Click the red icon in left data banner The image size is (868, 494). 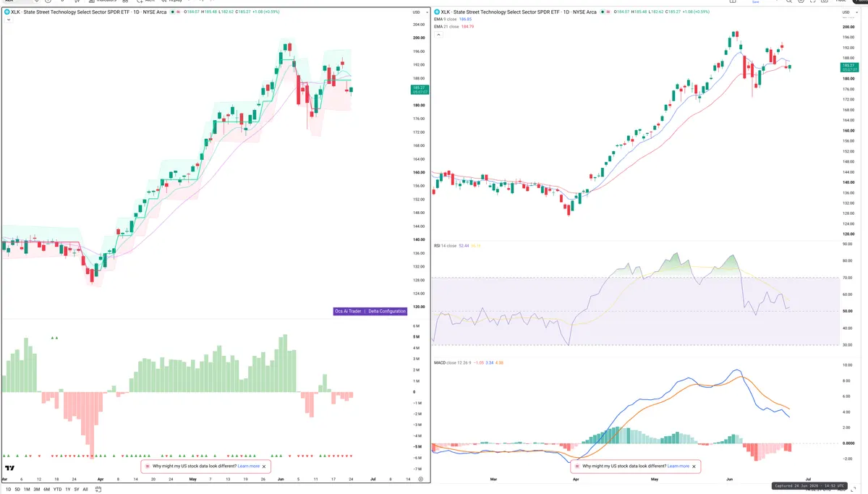point(148,467)
